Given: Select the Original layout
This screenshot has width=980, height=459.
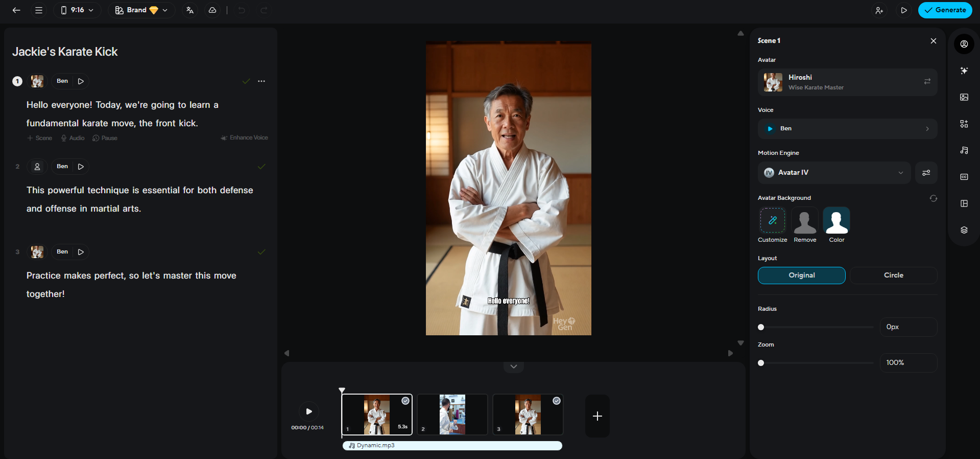Looking at the screenshot, I should (x=802, y=276).
